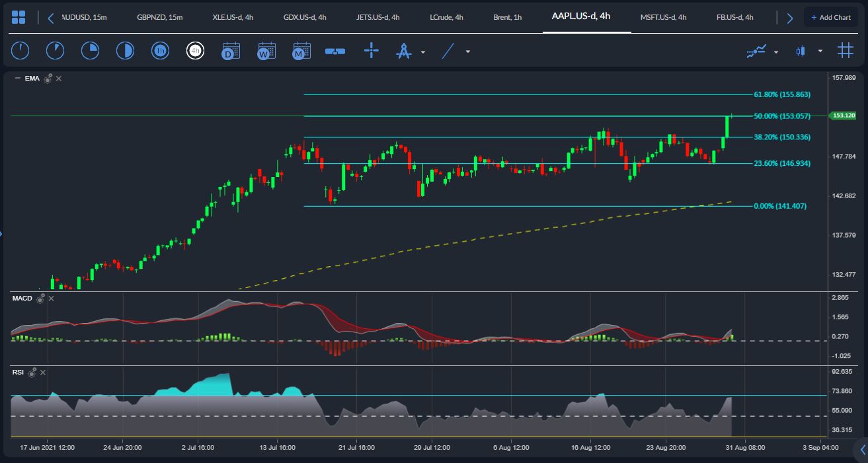Switch to 5-minute timeframe
868x463 pixels.
[x=55, y=50]
